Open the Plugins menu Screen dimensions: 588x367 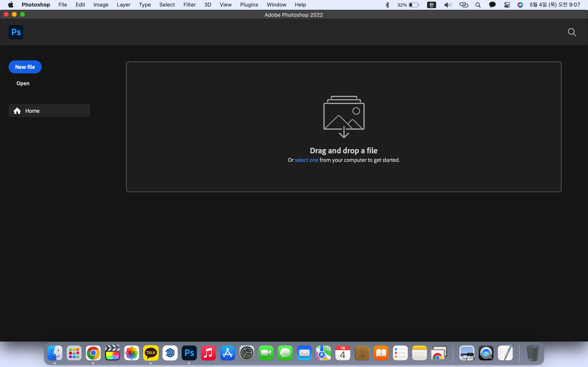[249, 5]
